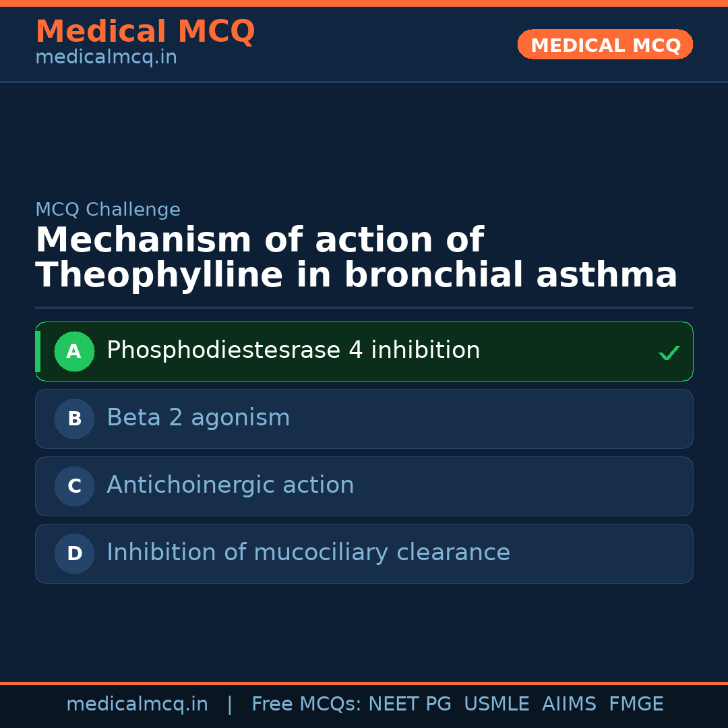Click the USMLE footer label
This screenshot has width=728, height=728.
click(x=496, y=704)
